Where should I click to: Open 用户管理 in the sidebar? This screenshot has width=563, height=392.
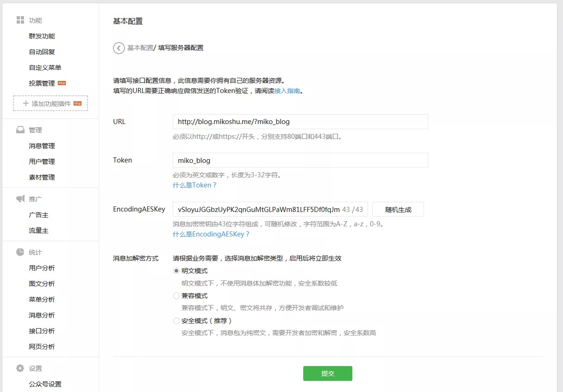[42, 162]
